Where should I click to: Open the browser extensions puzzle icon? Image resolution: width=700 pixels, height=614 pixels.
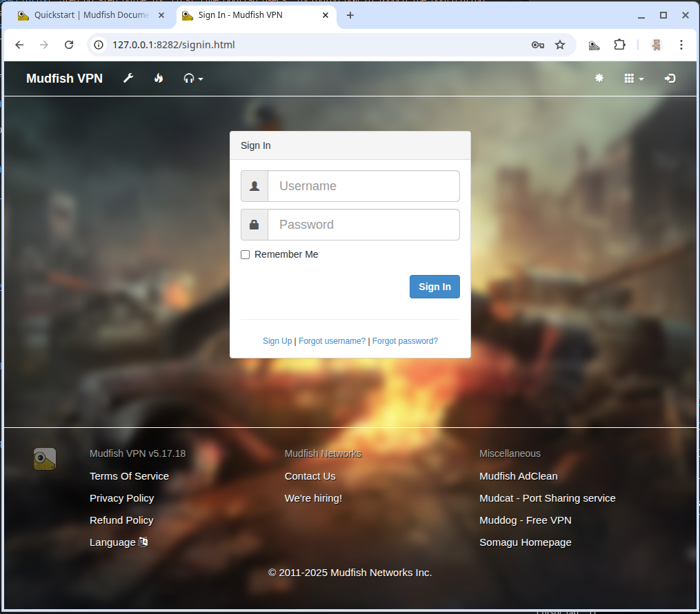point(619,45)
